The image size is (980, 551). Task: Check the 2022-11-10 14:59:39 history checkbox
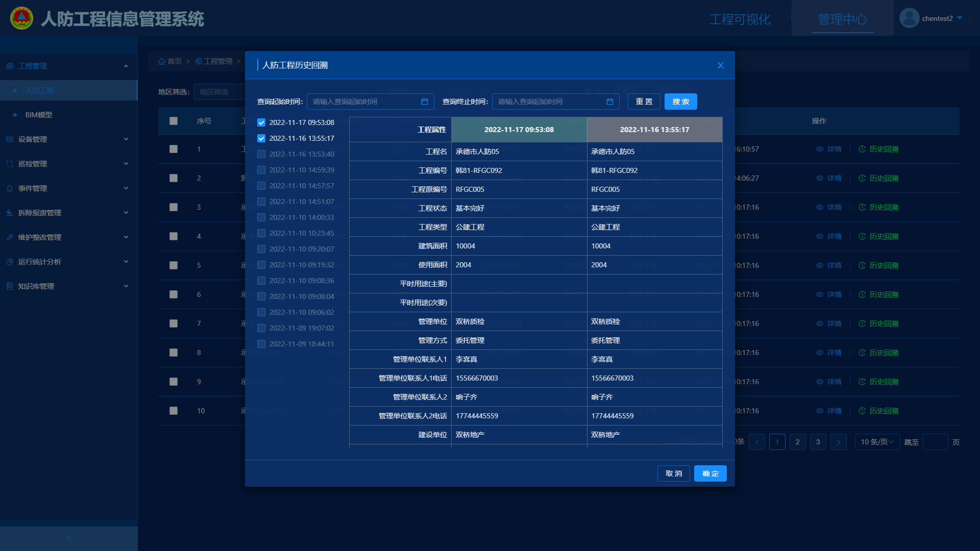(x=261, y=170)
